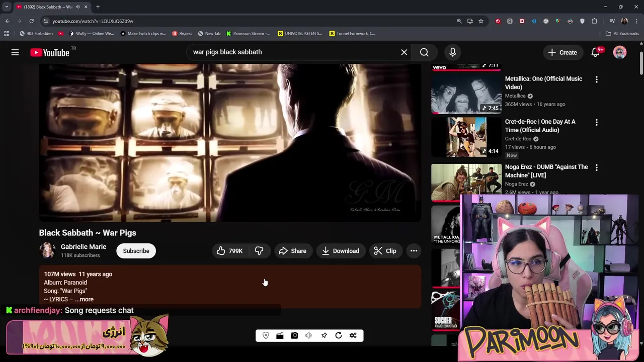644x362 pixels.
Task: Open the zoom magnifier in address bar
Action: coord(459,21)
